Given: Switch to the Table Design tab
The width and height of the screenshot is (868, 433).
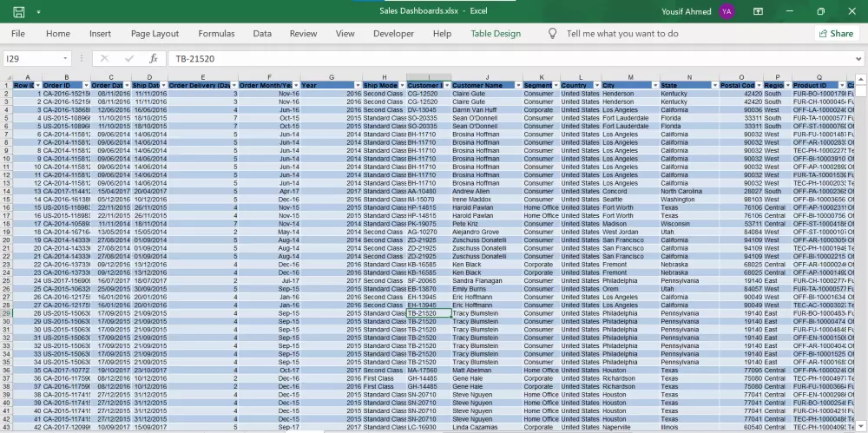Looking at the screenshot, I should pos(496,34).
